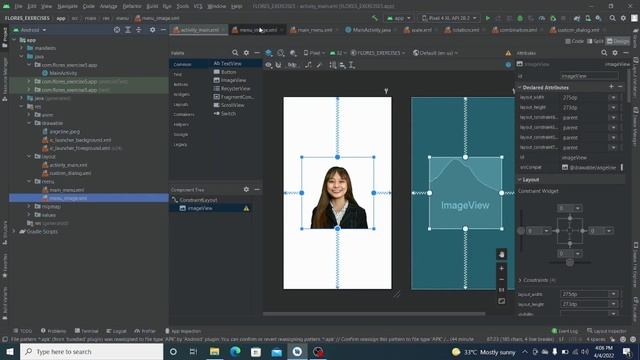
Task: Open Default (en-us) locale dropdown
Action: pyautogui.click(x=436, y=53)
